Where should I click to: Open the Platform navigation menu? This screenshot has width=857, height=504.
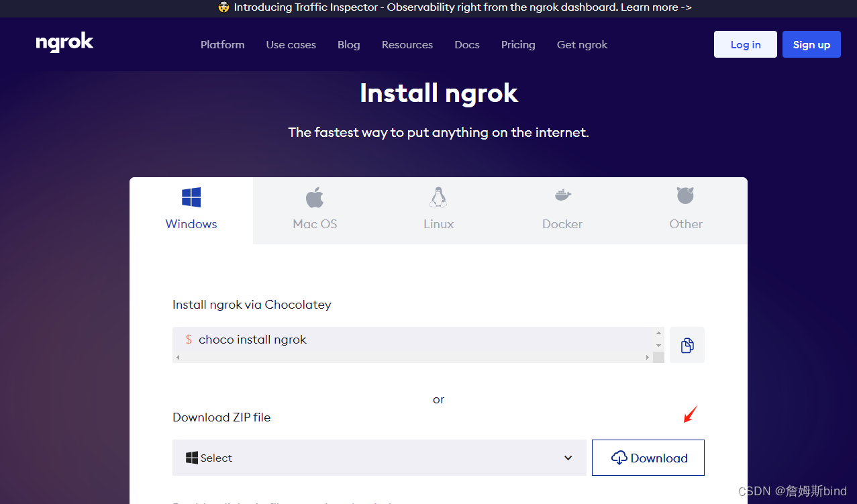[222, 45]
